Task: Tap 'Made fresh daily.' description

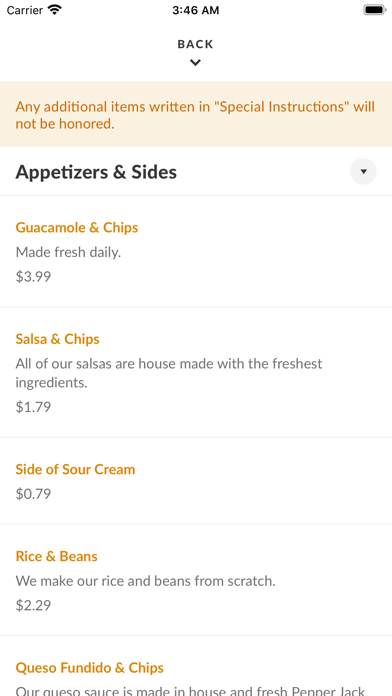Action: click(x=68, y=253)
